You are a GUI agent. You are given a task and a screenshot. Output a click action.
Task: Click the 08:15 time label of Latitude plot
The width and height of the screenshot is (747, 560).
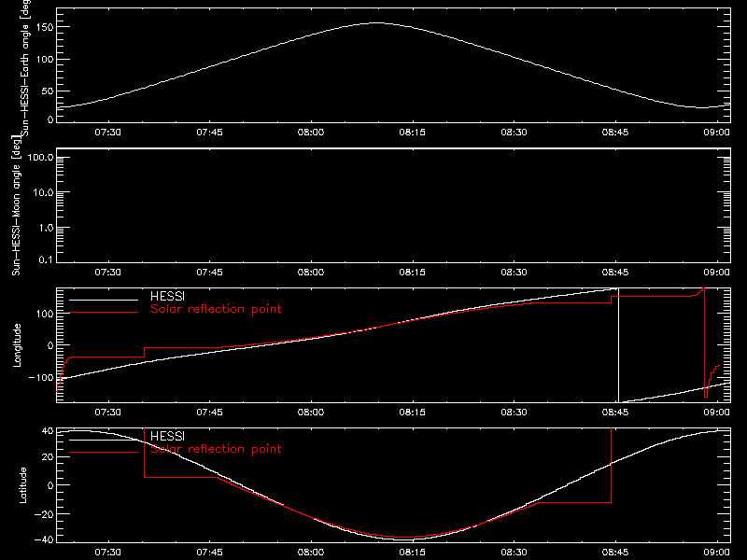point(412,553)
